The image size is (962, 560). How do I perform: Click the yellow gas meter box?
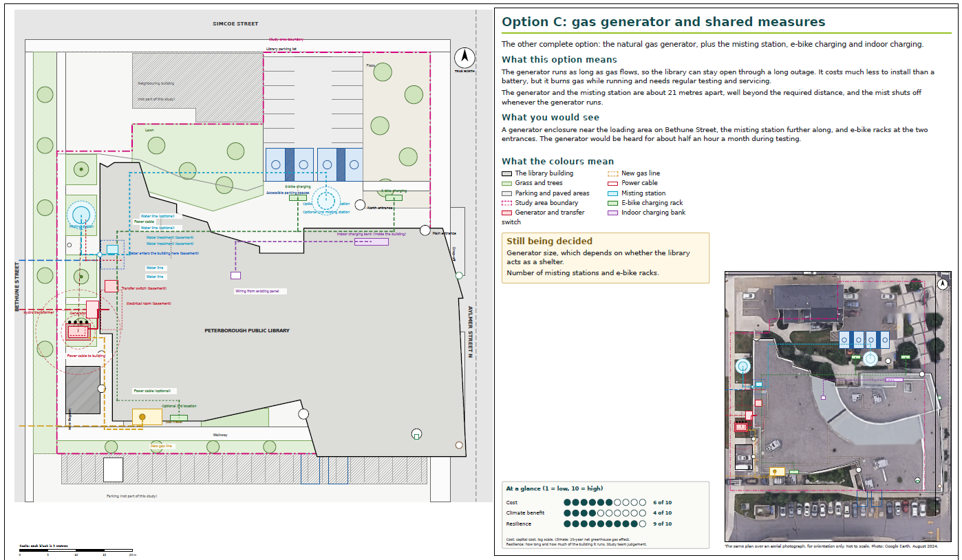point(147,417)
